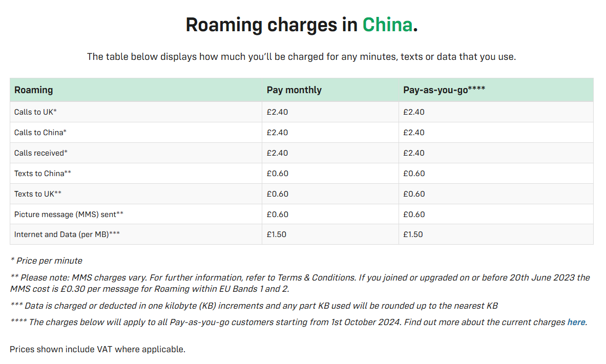Click 'Prices shown include VAT' text
This screenshot has width=606, height=364.
[x=97, y=349]
